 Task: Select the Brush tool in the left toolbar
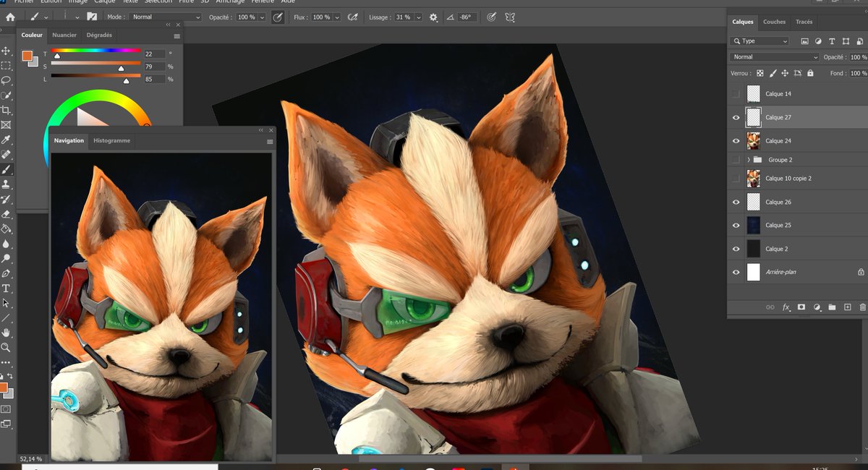coord(6,169)
